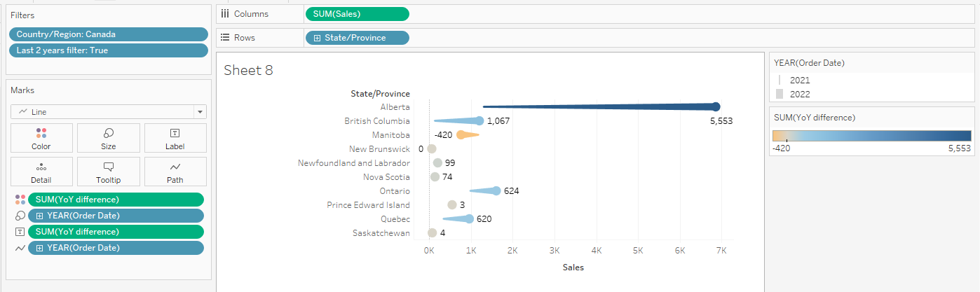The image size is (980, 292).
Task: Select the Country/Region: Canada filter pill
Action: pyautogui.click(x=109, y=34)
